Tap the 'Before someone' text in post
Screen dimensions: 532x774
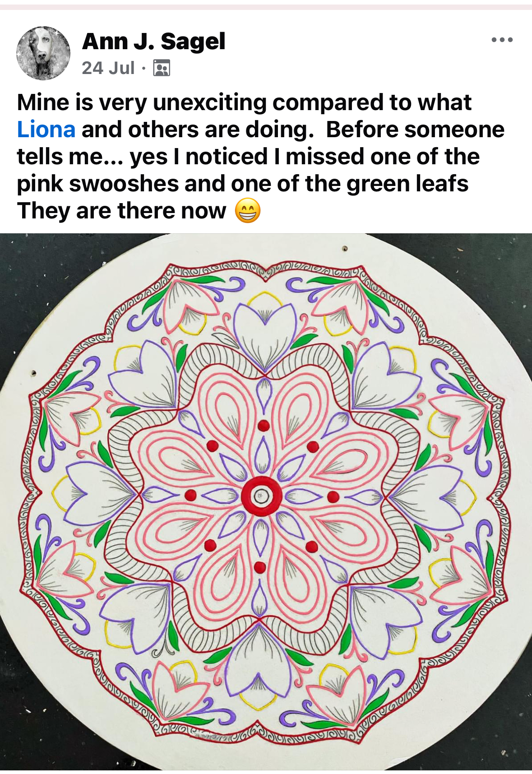point(415,130)
